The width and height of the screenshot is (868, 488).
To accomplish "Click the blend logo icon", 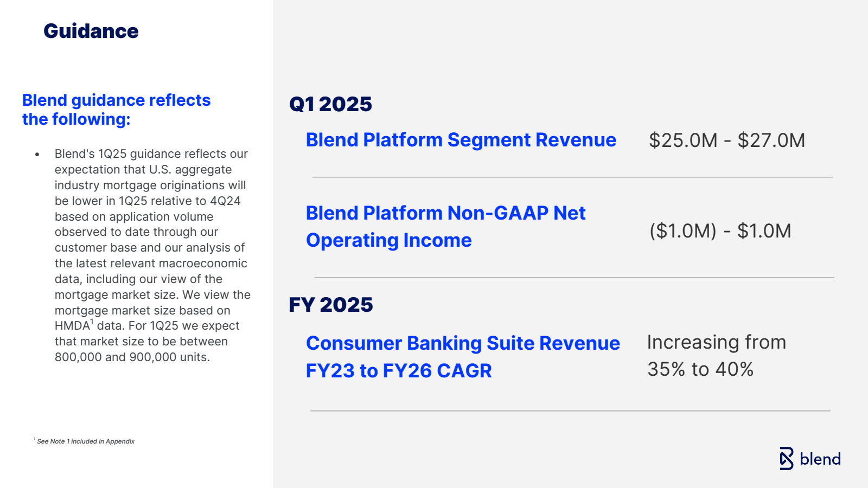I will 787,458.
